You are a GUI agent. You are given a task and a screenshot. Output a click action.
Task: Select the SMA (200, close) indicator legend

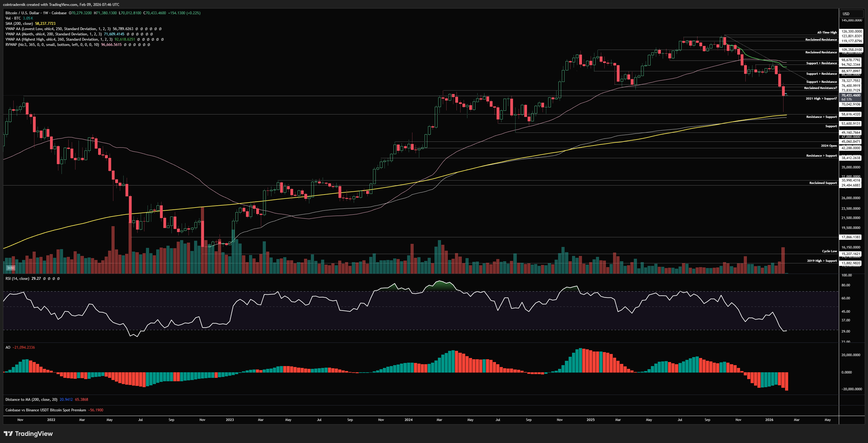[x=19, y=24]
